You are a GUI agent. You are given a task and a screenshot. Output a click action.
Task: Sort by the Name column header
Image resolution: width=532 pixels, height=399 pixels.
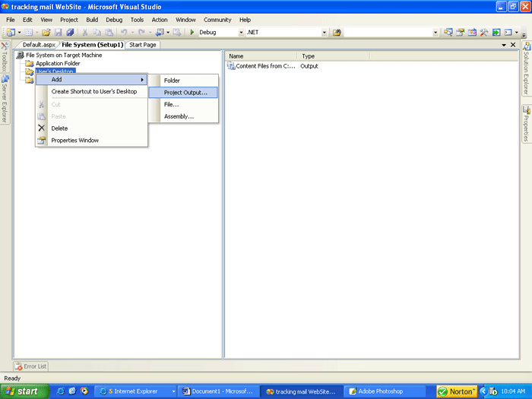point(261,56)
